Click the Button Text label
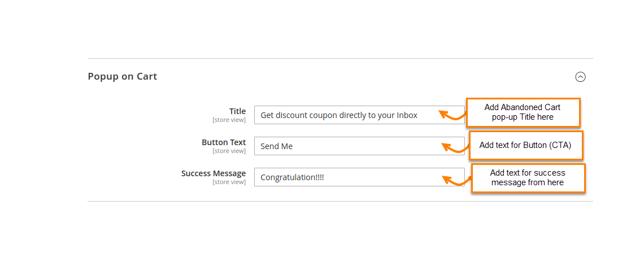This screenshot has height=253, width=644. point(224,142)
